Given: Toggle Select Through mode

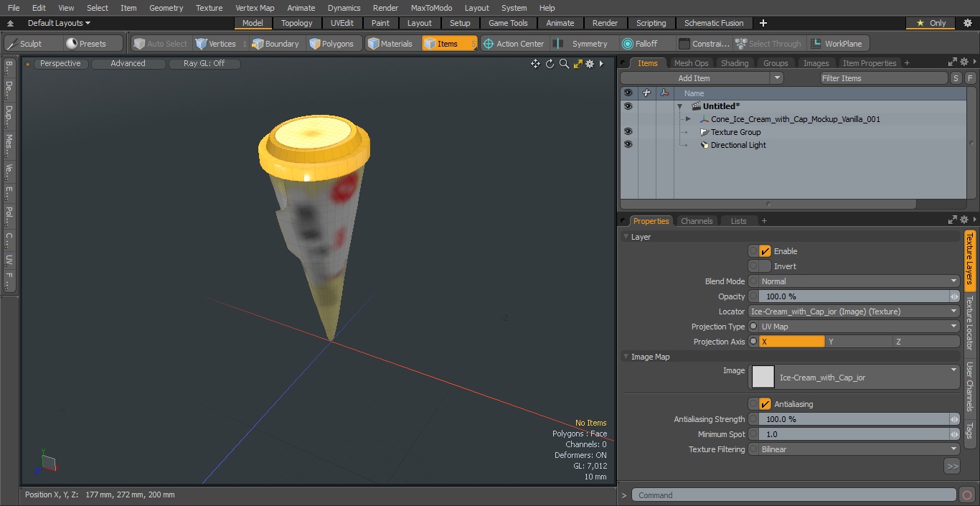Looking at the screenshot, I should point(768,44).
